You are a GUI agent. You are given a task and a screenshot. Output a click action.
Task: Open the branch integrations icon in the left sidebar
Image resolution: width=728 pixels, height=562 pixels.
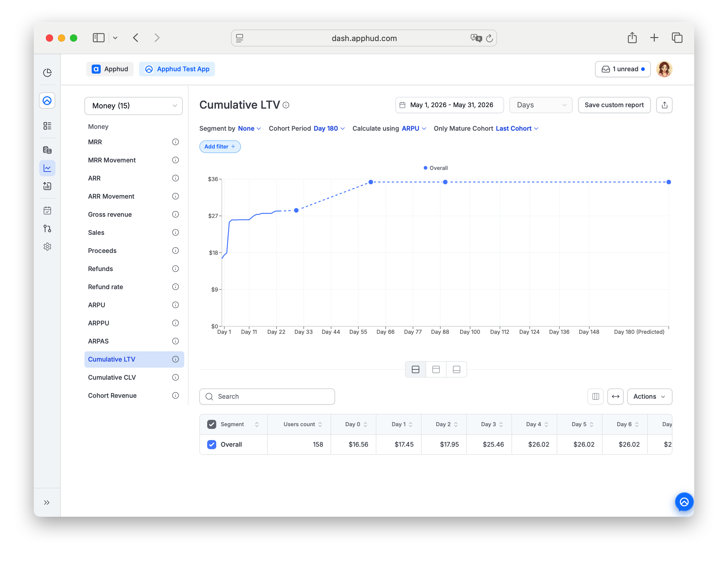pos(47,228)
